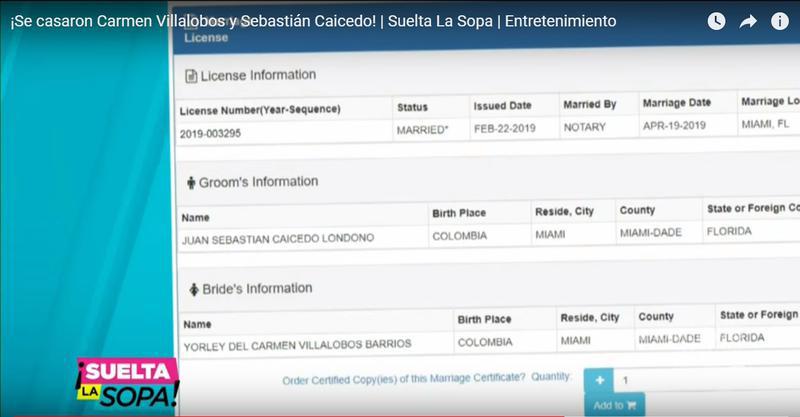Click the MARRIED* status cell
Screen dimensions: 800x417
tap(422, 130)
